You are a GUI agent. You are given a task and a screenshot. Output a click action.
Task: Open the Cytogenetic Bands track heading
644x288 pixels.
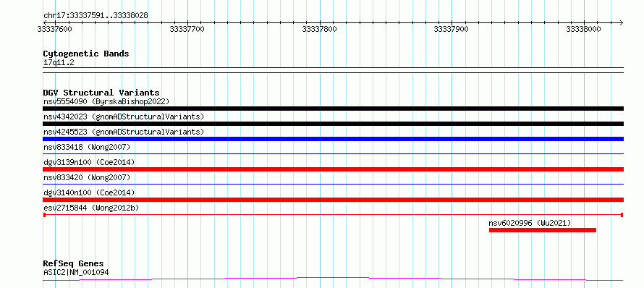[x=86, y=54]
